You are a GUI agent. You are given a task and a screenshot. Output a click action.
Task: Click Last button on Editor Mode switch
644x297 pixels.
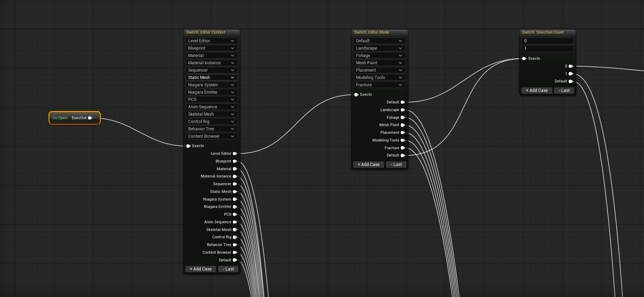coord(396,165)
